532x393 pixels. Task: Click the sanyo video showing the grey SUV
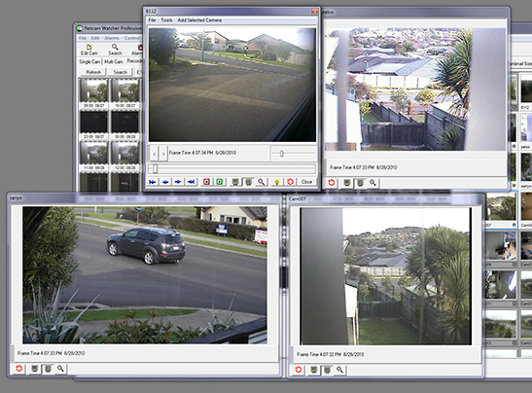coord(145,275)
